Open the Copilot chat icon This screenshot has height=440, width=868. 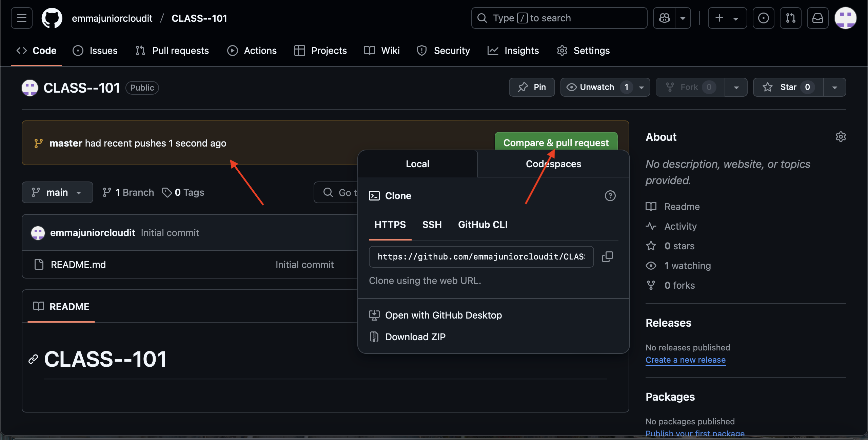point(664,18)
